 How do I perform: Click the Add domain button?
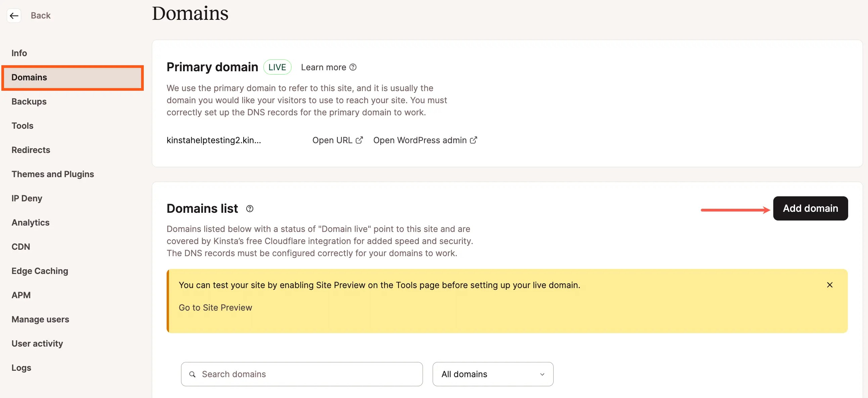(811, 208)
